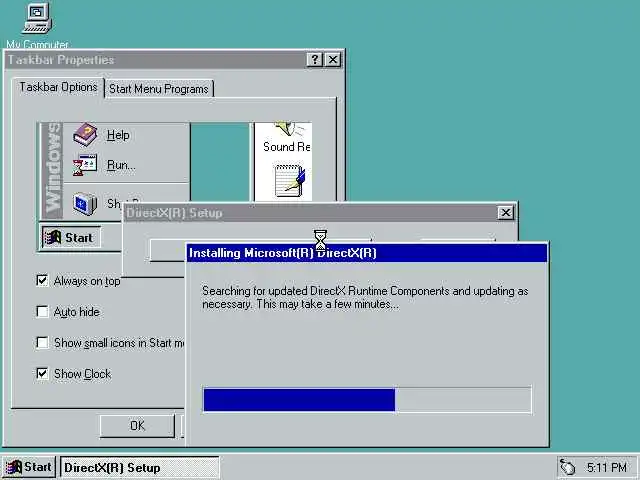Viewport: 640px width, 480px height.
Task: Click OK in Taskbar Properties
Action: point(137,426)
